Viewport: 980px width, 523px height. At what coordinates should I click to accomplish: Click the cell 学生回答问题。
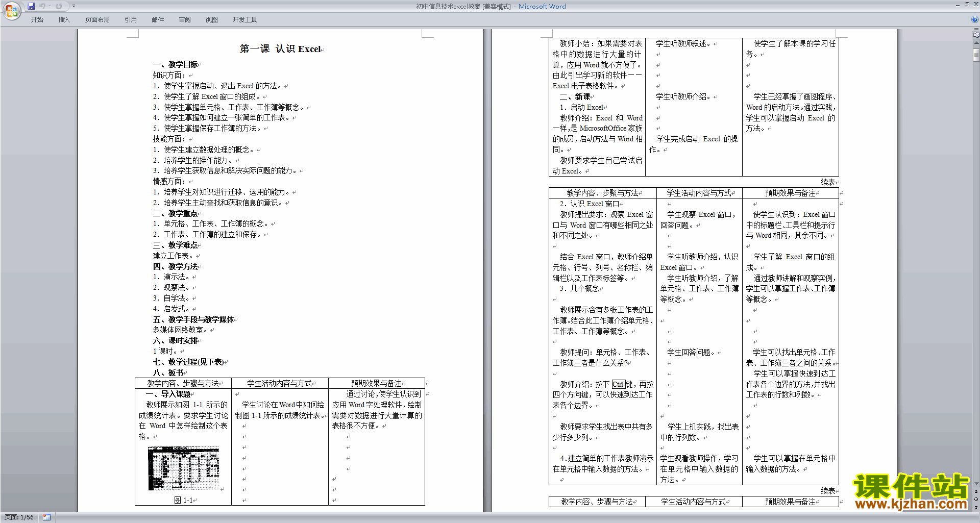coord(692,352)
